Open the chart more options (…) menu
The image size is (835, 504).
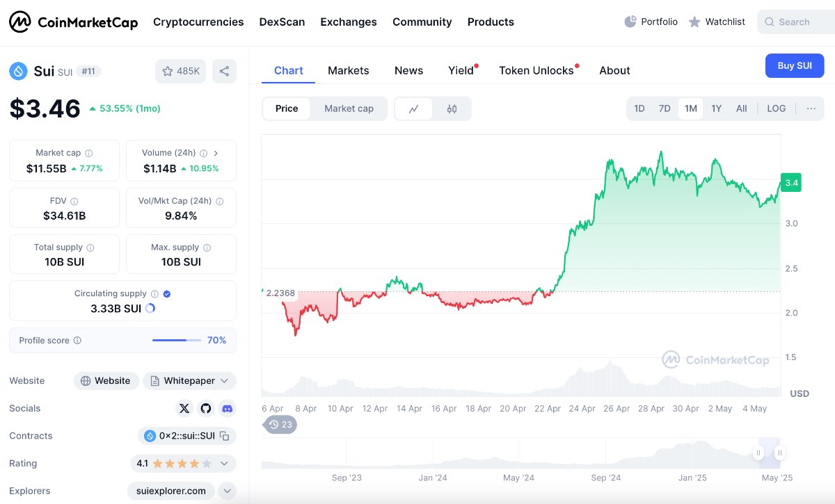[811, 108]
